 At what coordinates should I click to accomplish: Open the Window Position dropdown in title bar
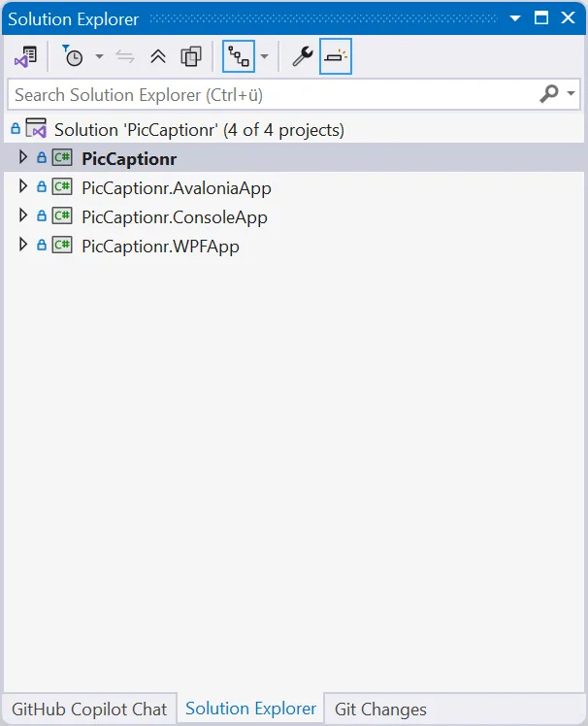click(x=516, y=18)
